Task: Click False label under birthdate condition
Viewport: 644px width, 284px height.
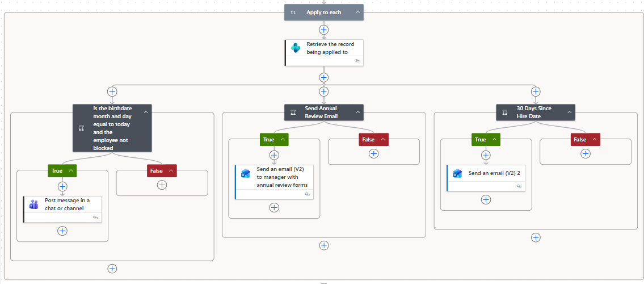Action: tap(157, 170)
